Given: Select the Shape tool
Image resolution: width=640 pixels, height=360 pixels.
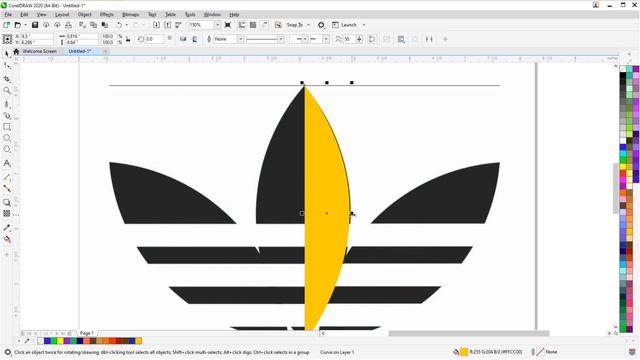Looking at the screenshot, I should click(x=7, y=66).
